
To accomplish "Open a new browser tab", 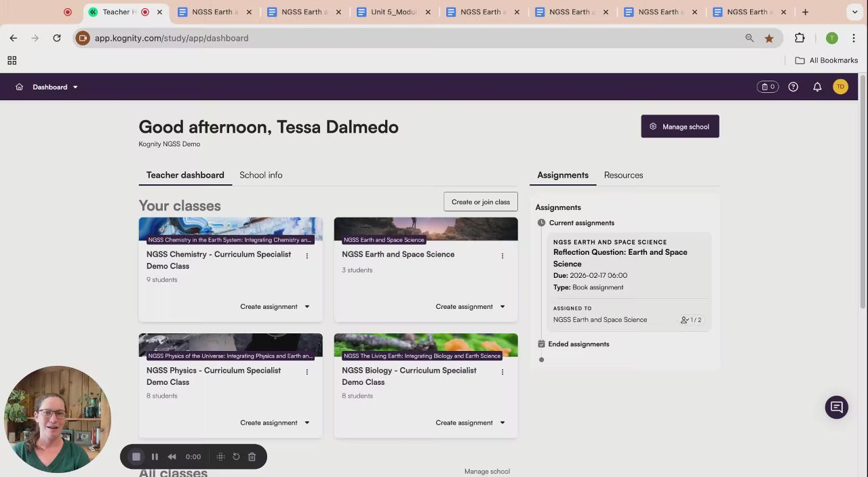I will [x=805, y=12].
